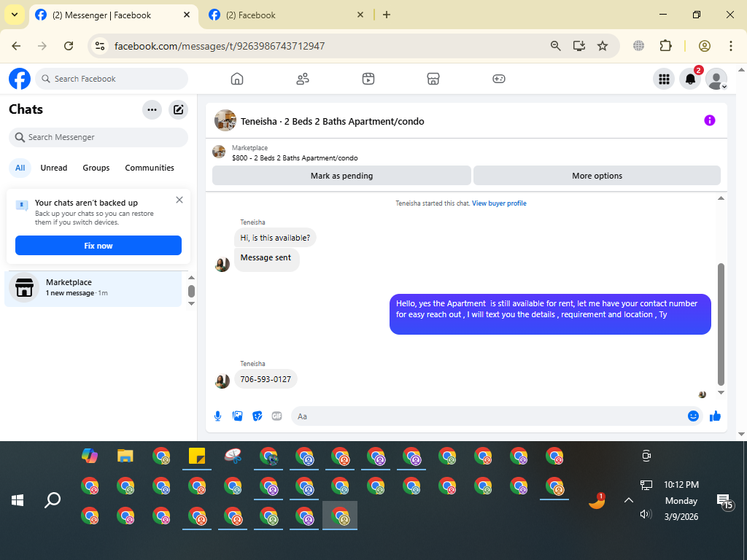This screenshot has width=747, height=560.
Task: Open the notifications bell icon
Action: click(x=690, y=79)
